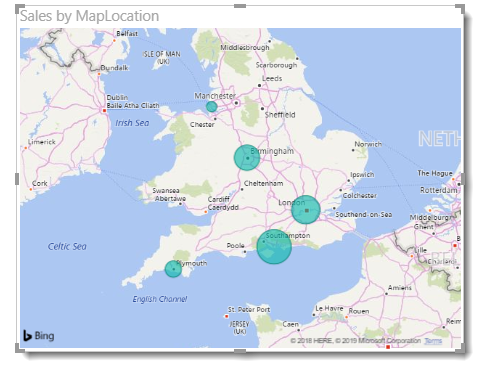499x380 pixels.
Task: Click the Norwich label
Action: [x=368, y=144]
